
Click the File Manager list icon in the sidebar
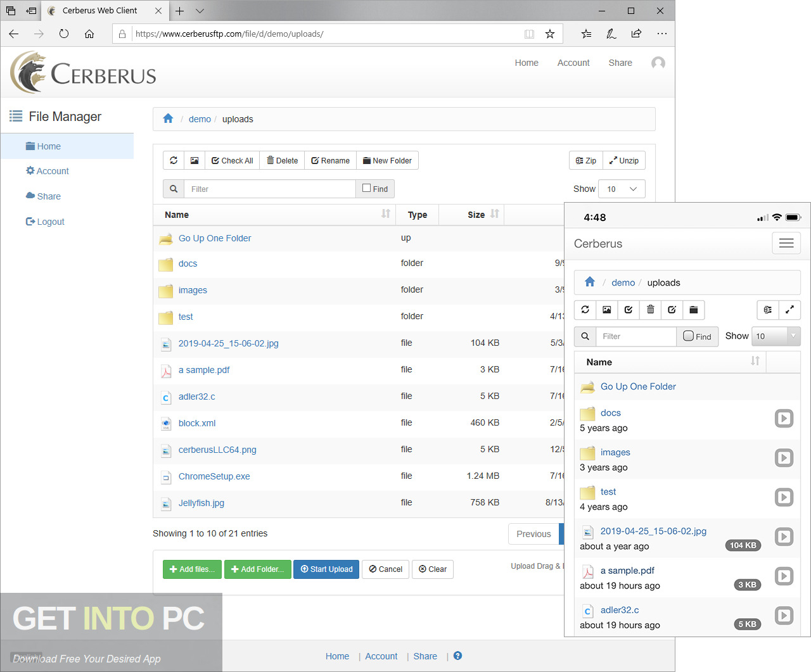[16, 116]
